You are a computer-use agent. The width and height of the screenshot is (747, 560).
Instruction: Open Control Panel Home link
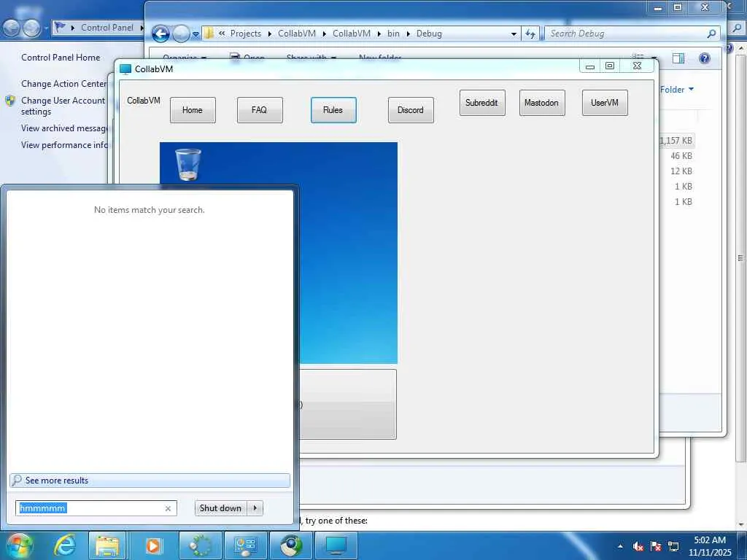pyautogui.click(x=61, y=57)
